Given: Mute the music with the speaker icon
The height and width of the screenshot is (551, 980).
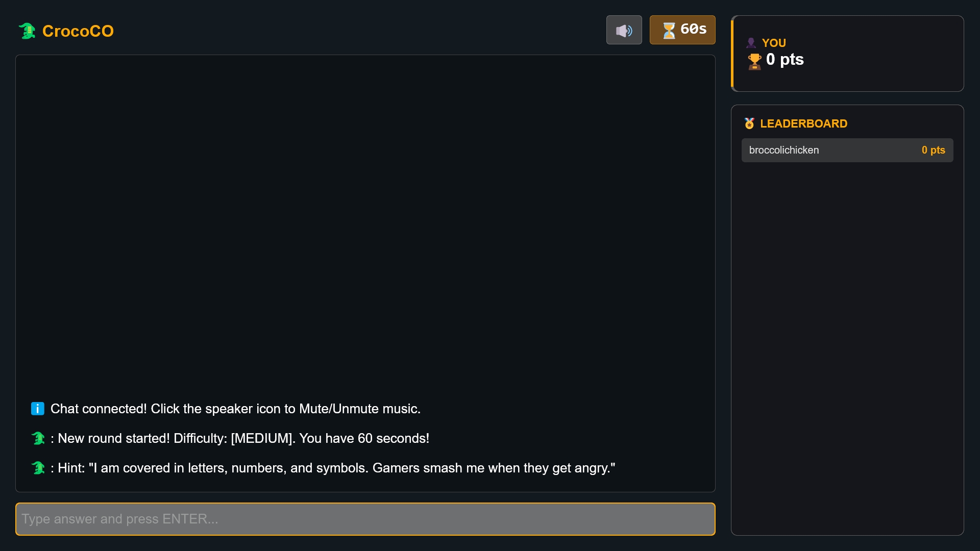Looking at the screenshot, I should (624, 30).
